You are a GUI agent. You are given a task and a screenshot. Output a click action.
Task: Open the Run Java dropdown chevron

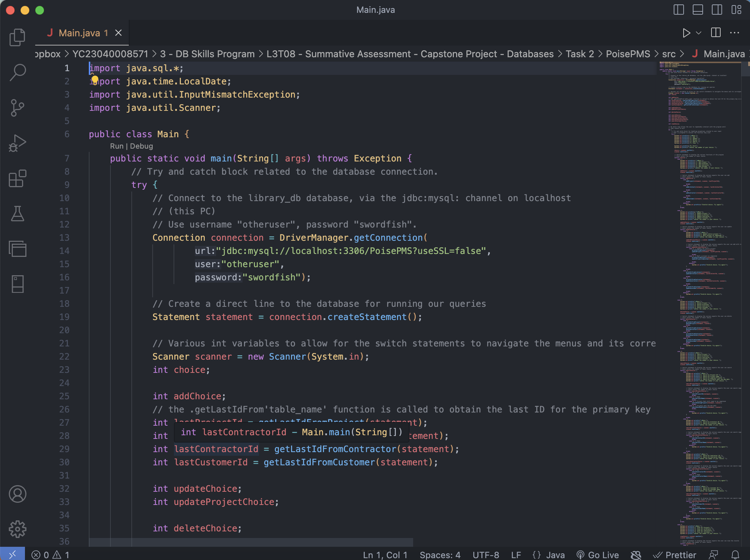point(698,33)
